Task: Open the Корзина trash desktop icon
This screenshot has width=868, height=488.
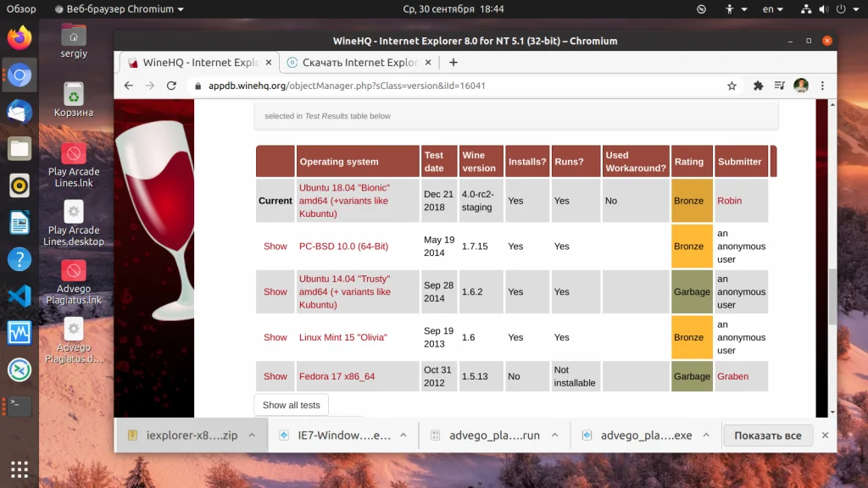Action: [74, 100]
